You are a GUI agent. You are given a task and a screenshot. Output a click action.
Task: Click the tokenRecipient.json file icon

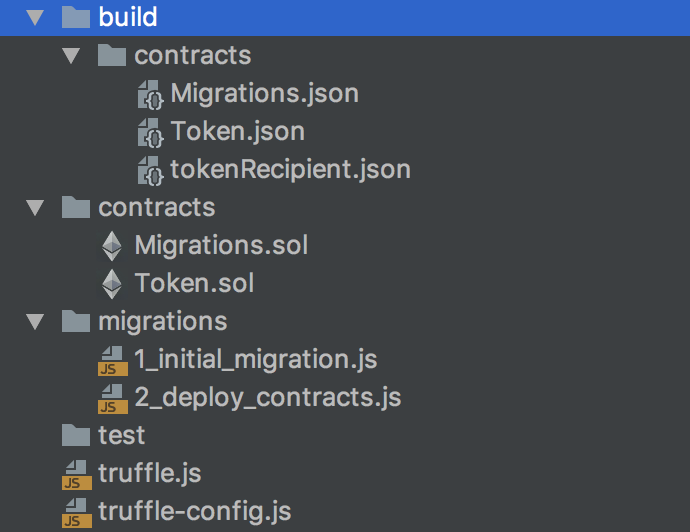(150, 170)
